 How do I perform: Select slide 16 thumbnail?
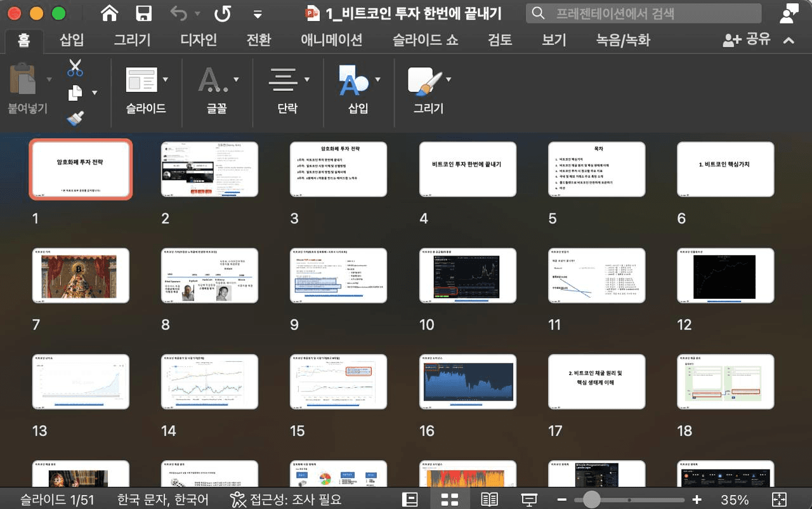pyautogui.click(x=468, y=381)
